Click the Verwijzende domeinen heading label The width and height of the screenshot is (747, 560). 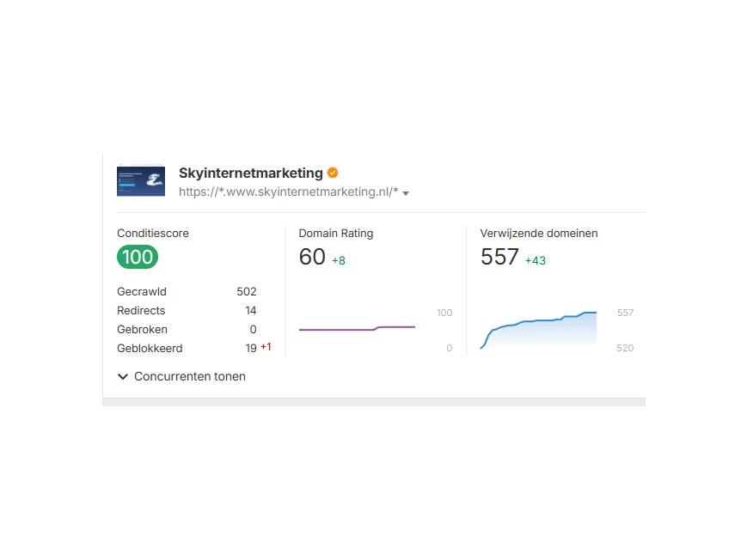[x=539, y=234]
